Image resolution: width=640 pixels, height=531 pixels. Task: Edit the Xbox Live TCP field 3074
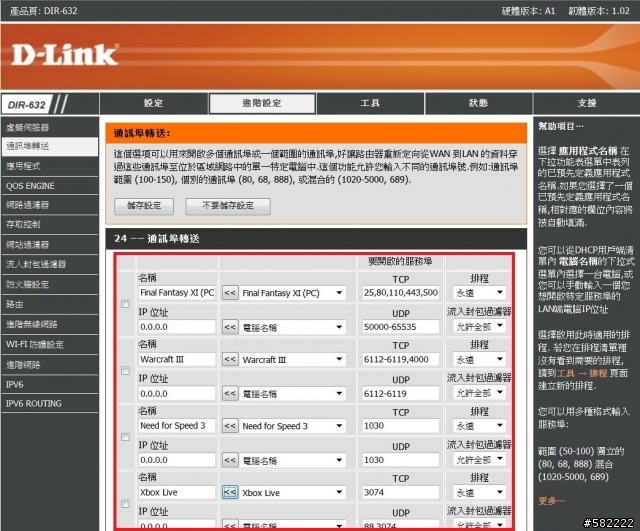click(400, 492)
